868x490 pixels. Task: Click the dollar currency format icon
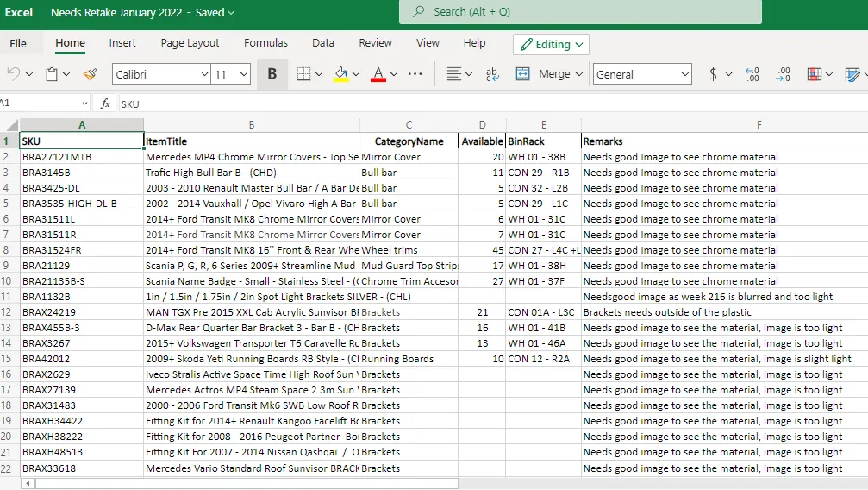click(713, 73)
